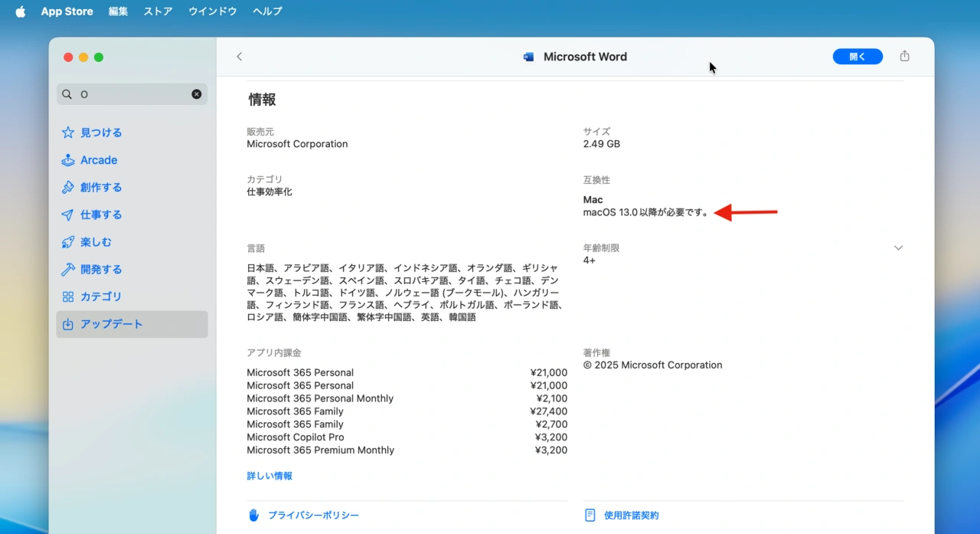Click the back arrow to return
The width and height of the screenshot is (980, 534).
[239, 56]
